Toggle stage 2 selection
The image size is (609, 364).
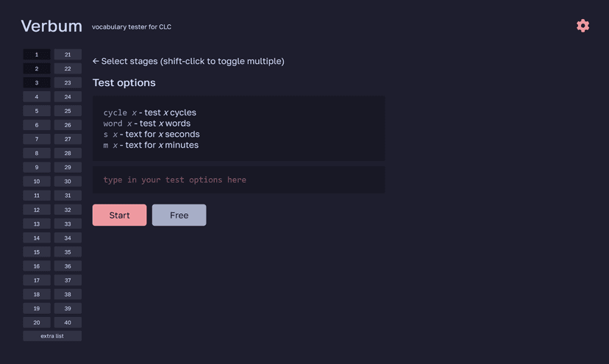point(37,68)
